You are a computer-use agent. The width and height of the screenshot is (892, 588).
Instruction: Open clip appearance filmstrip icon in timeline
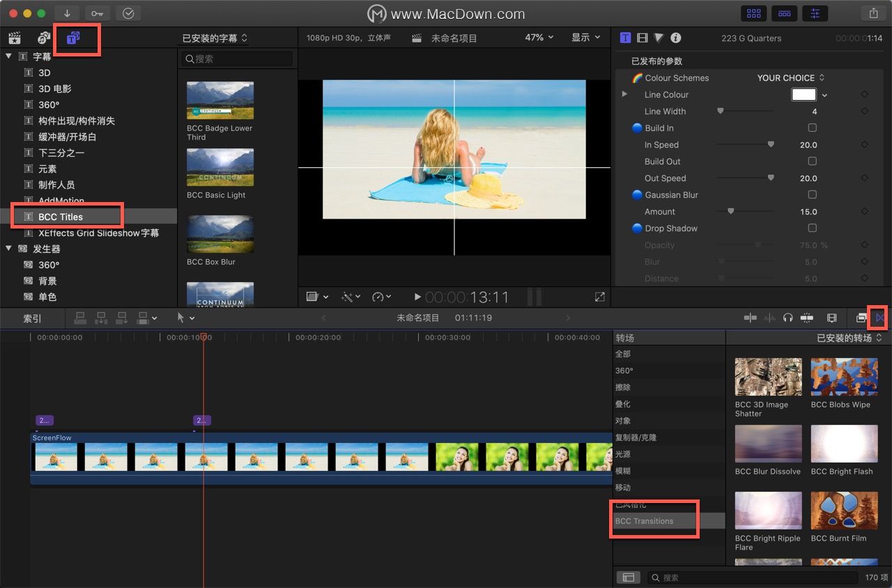(831, 318)
